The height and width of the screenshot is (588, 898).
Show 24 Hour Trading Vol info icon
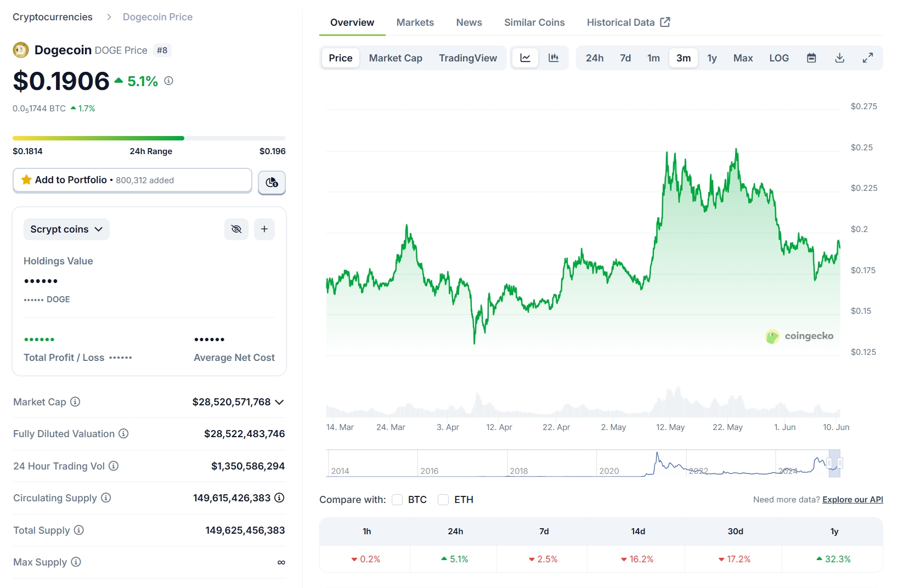pyautogui.click(x=114, y=466)
